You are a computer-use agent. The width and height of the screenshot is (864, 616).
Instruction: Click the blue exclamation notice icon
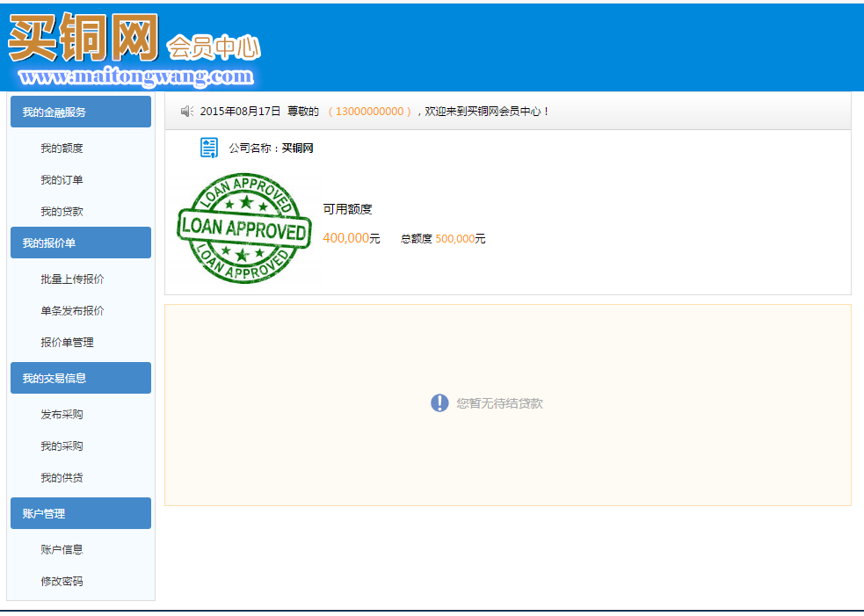coord(439,402)
